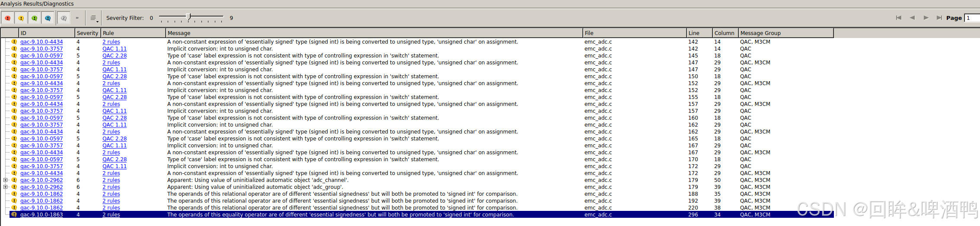Viewport: 980px width, 226px height.
Task: Open qac-9.10.0-1863 link in selected row
Action: (41, 215)
